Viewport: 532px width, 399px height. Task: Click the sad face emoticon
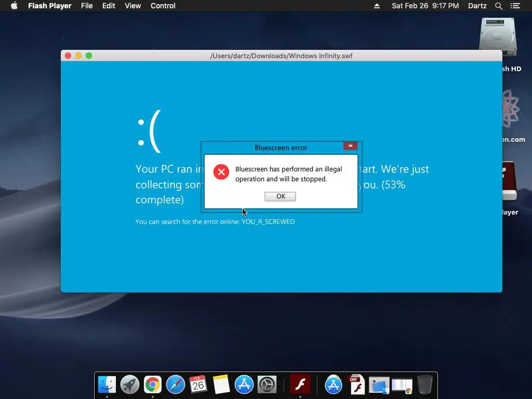click(x=149, y=131)
